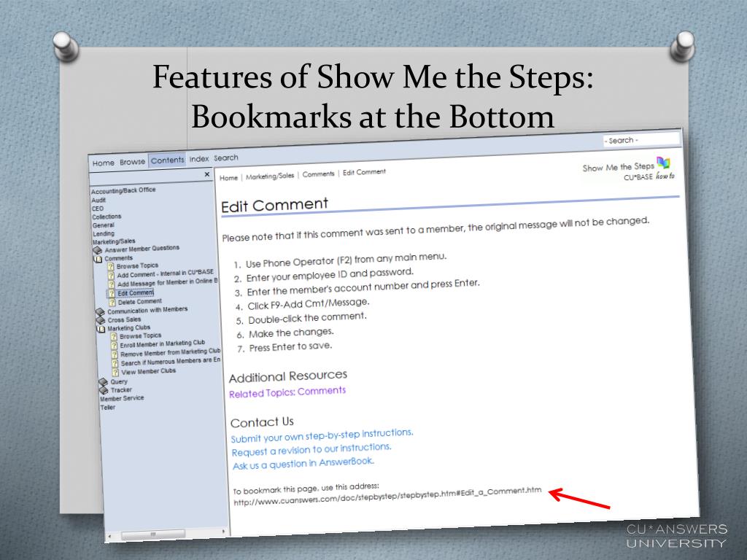Select Teller in the contents tree
Viewport: 747px width, 560px height.
pyautogui.click(x=108, y=408)
